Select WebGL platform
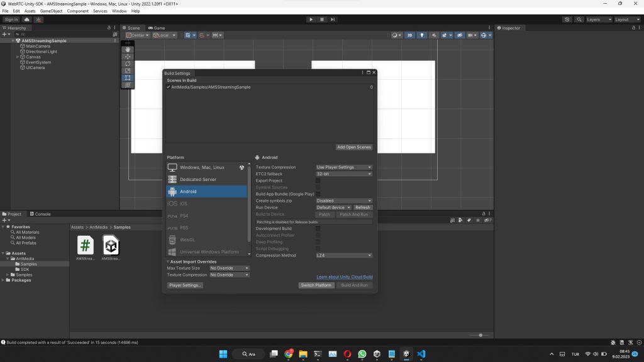This screenshot has width=644, height=362. [x=206, y=239]
